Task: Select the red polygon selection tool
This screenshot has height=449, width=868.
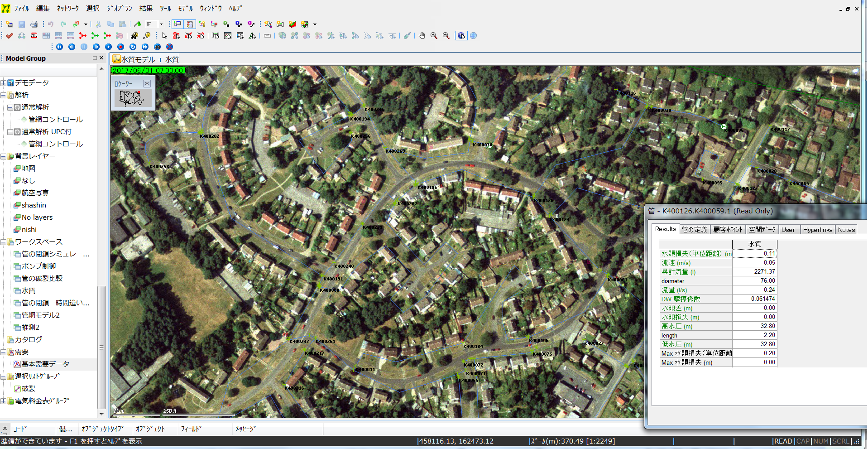Action: [176, 35]
